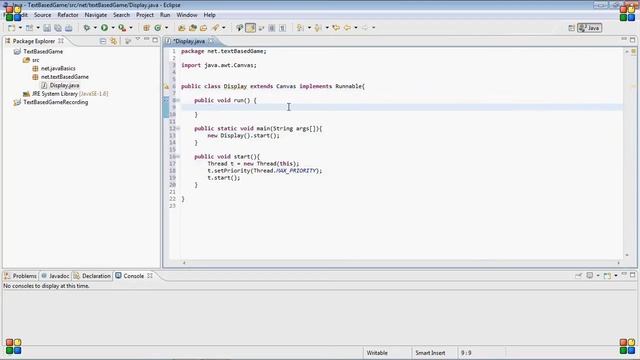
Task: Click the New Java Package icon
Action: [x=146, y=28]
